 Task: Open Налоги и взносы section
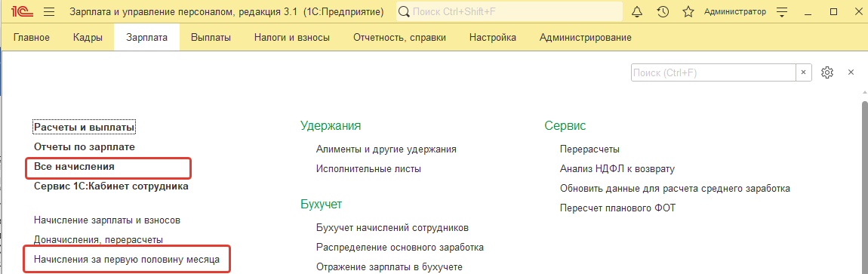[x=292, y=38]
